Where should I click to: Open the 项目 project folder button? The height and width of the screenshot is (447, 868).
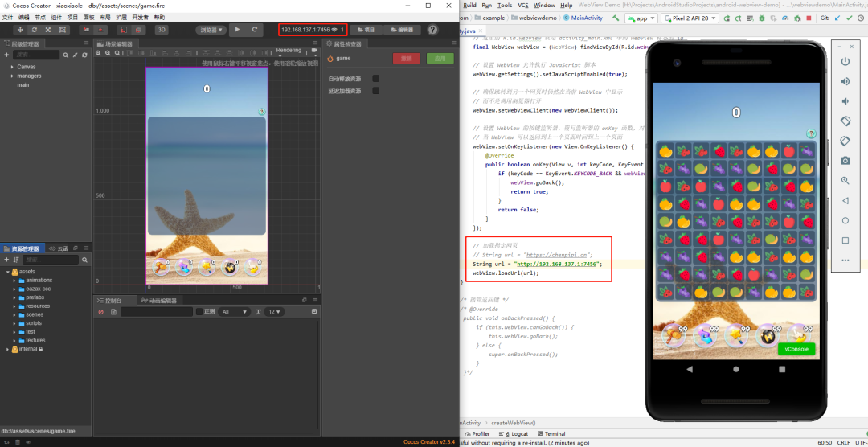[x=366, y=30]
